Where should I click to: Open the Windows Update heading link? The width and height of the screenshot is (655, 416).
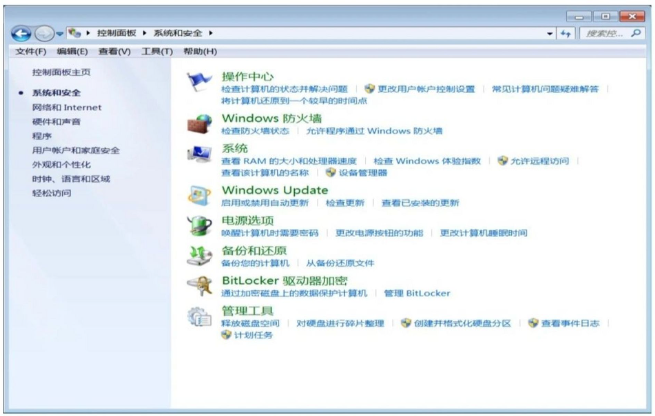(275, 190)
